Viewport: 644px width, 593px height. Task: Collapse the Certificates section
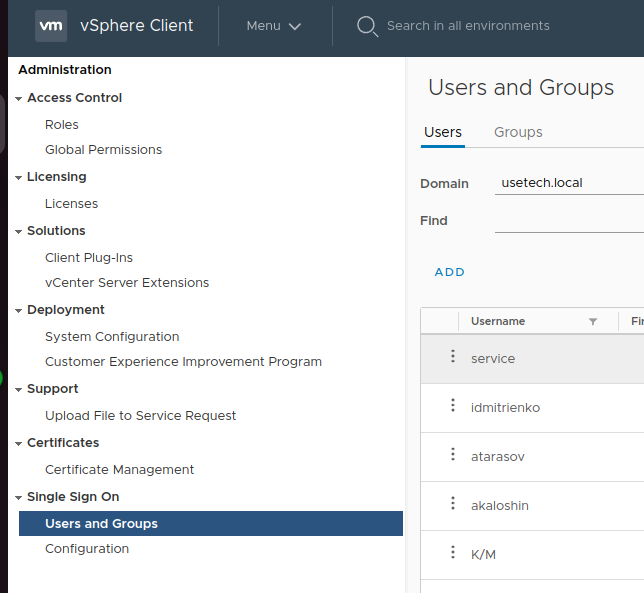point(18,444)
